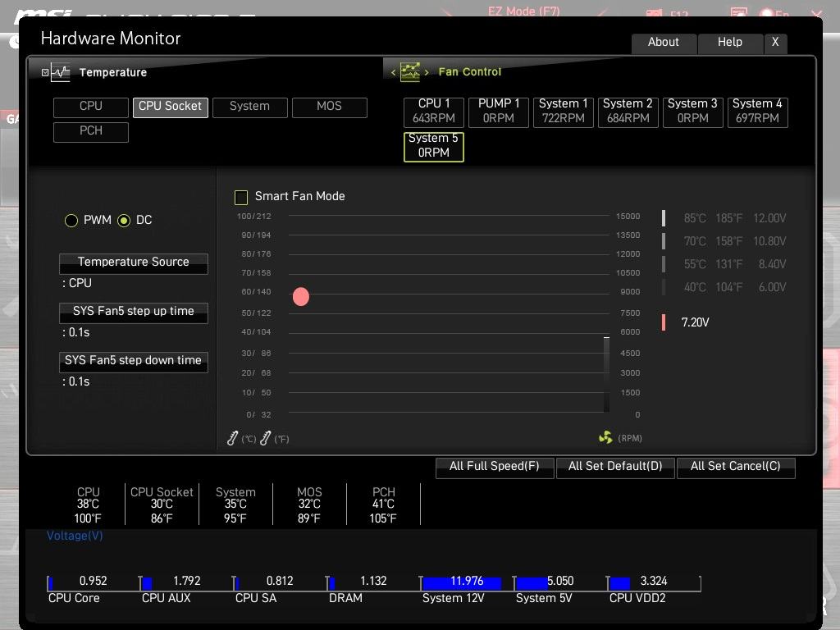Select the MOS temperature button

[330, 107]
